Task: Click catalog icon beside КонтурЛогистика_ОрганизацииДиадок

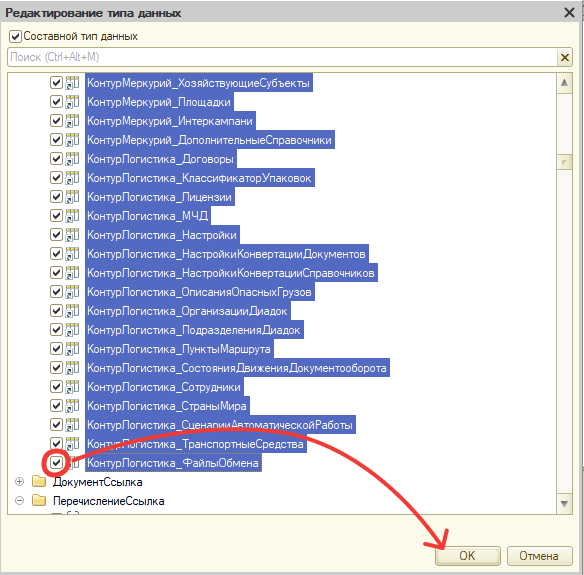Action: pos(73,311)
